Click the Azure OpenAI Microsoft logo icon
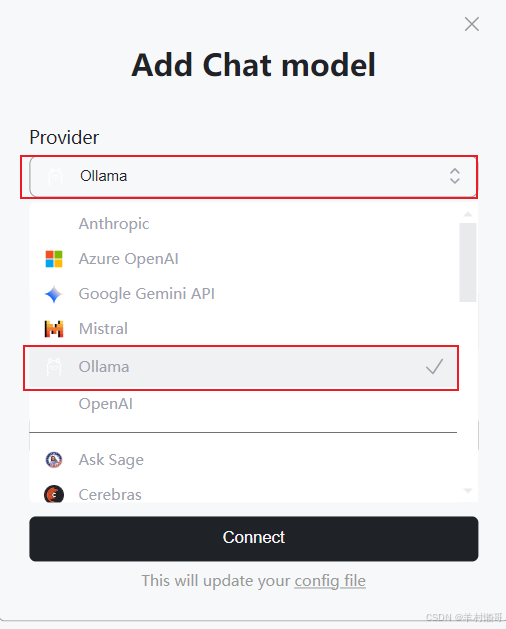This screenshot has height=629, width=506. tap(54, 259)
